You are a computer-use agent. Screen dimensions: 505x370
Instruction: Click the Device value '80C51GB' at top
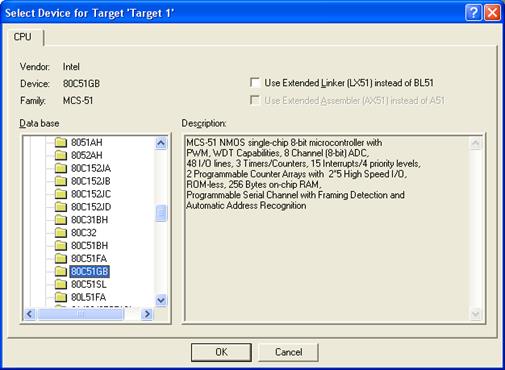(x=81, y=83)
